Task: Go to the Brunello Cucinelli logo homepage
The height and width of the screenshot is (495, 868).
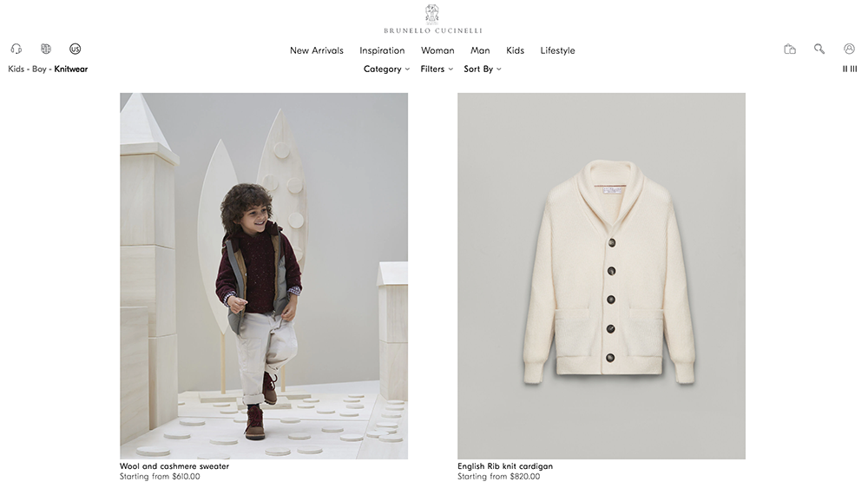Action: point(433,19)
